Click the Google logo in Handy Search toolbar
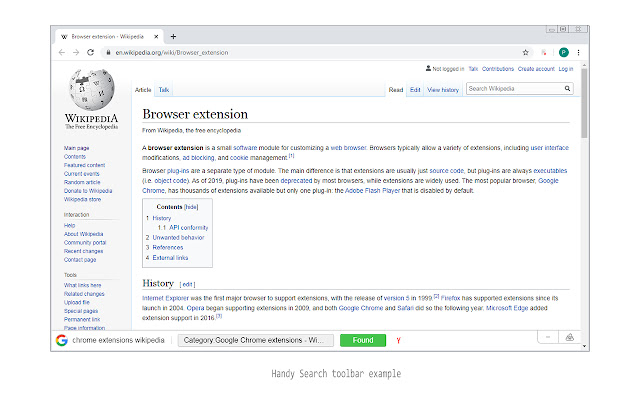 click(62, 340)
